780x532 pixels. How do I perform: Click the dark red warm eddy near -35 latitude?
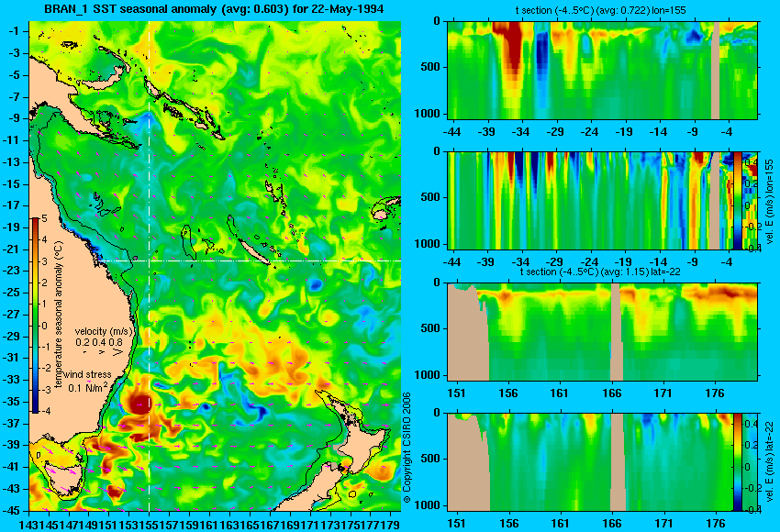(x=139, y=402)
